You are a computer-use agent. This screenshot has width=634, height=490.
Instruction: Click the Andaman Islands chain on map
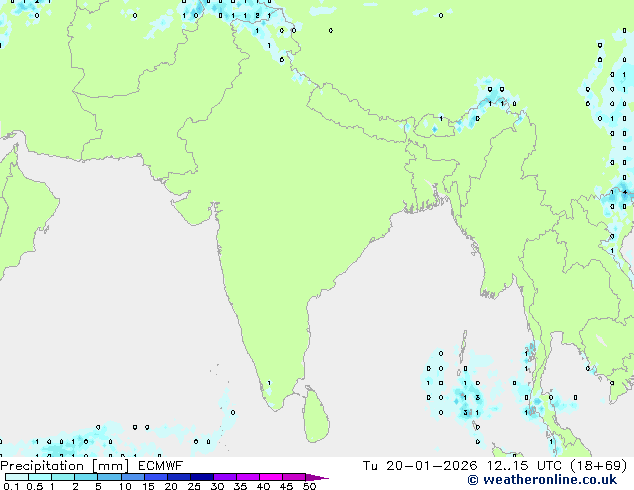(463, 354)
